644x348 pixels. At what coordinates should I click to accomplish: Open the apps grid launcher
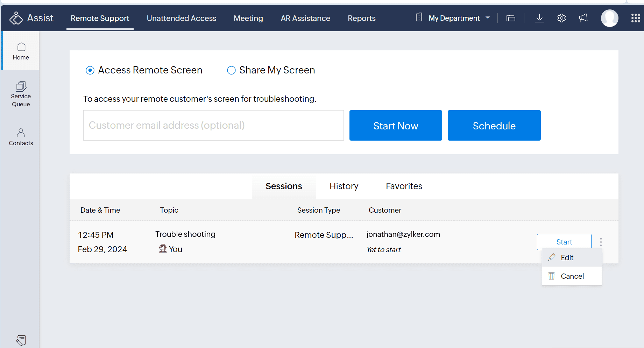click(635, 18)
